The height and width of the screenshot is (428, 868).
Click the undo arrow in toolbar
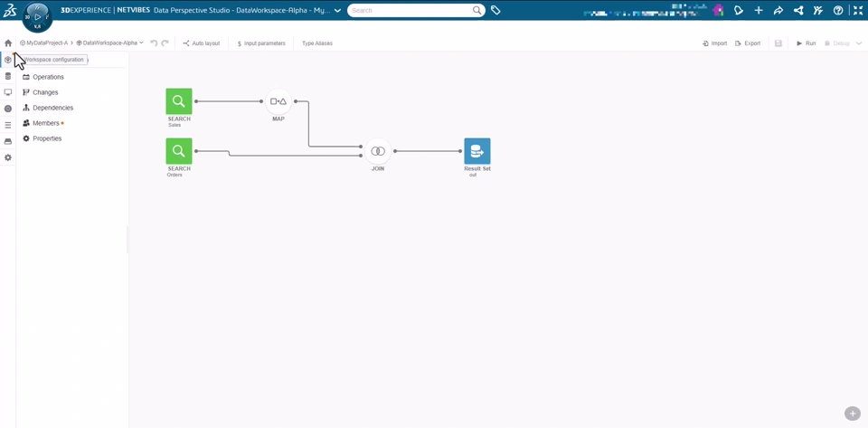tap(154, 43)
